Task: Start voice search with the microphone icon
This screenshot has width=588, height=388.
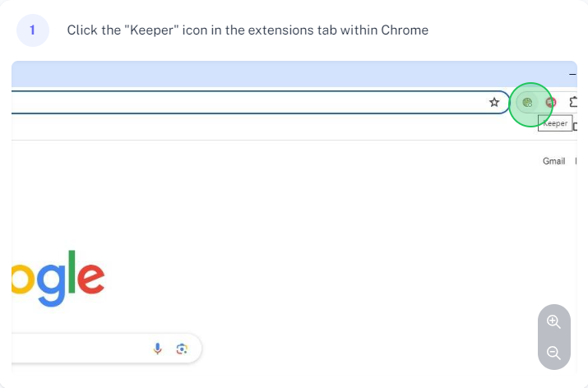Action: tap(158, 349)
